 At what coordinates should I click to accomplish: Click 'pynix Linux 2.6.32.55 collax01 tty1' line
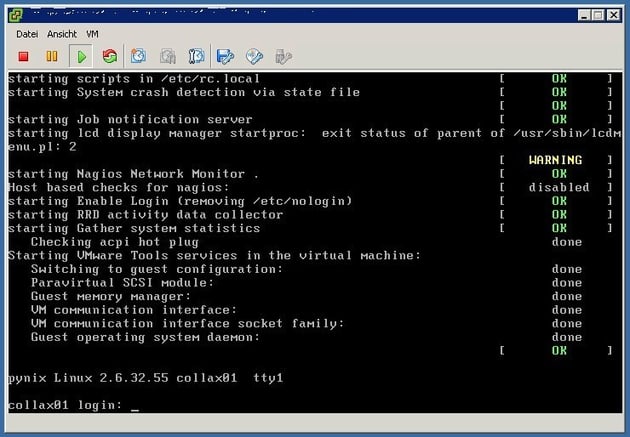[145, 378]
